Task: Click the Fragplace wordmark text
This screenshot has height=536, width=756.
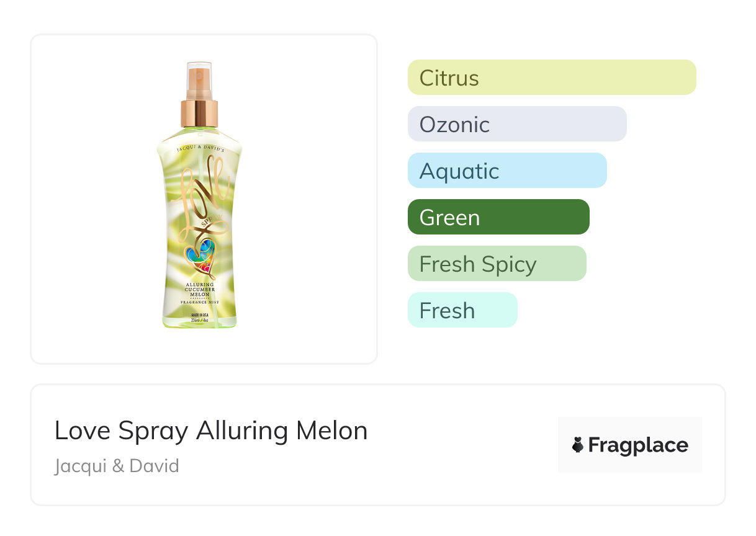Action: point(638,445)
